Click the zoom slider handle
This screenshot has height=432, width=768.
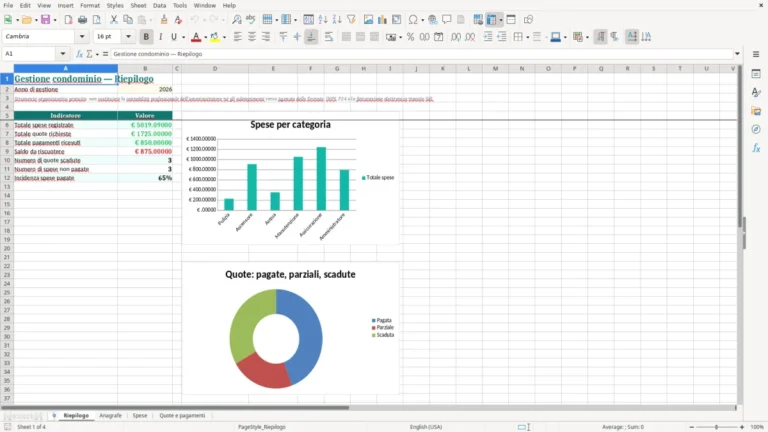coord(716,427)
